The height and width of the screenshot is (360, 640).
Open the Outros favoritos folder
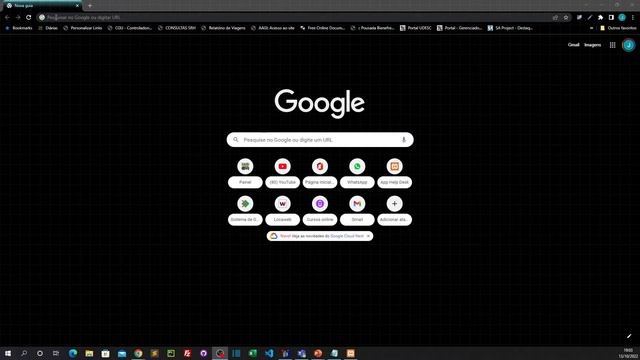(x=618, y=28)
